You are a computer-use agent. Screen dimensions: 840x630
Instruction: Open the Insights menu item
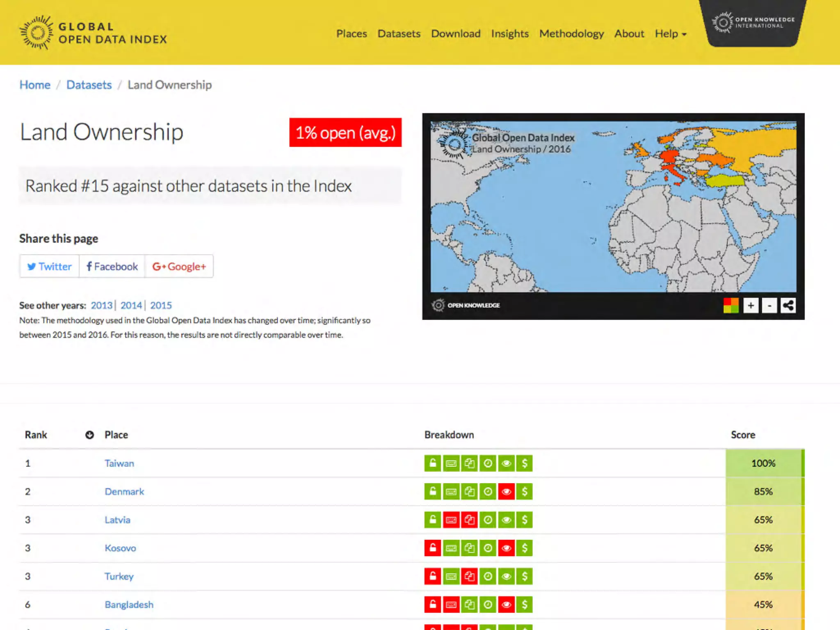[510, 34]
